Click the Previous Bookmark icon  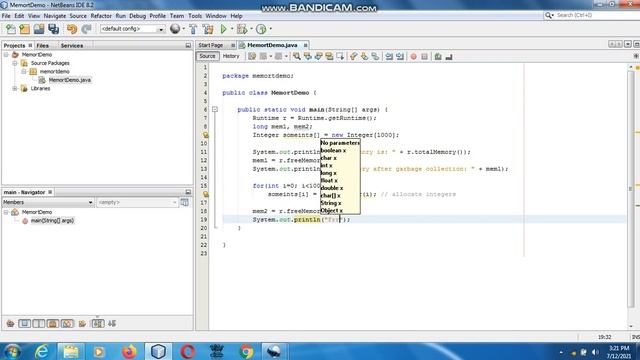[353, 56]
